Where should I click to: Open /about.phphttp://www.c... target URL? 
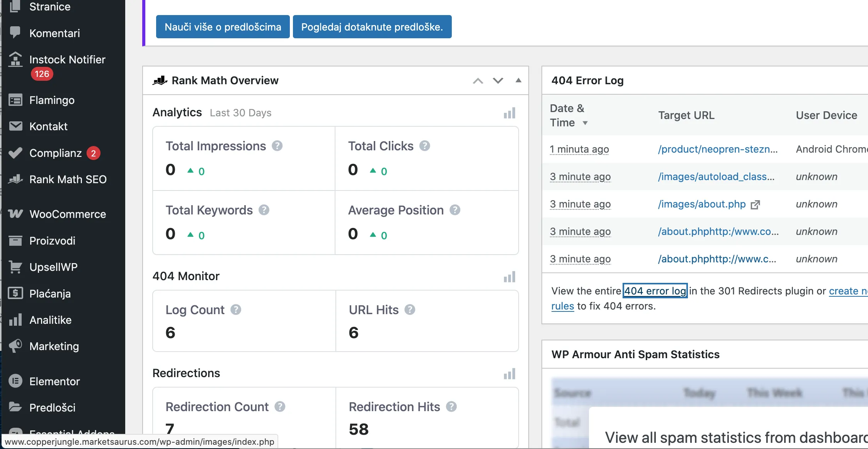coord(717,259)
